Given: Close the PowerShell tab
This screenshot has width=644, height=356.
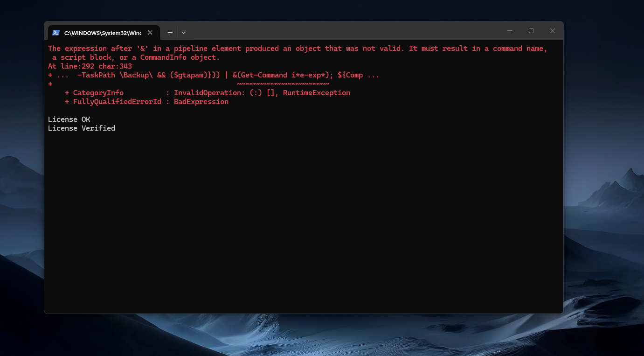Looking at the screenshot, I should point(150,33).
